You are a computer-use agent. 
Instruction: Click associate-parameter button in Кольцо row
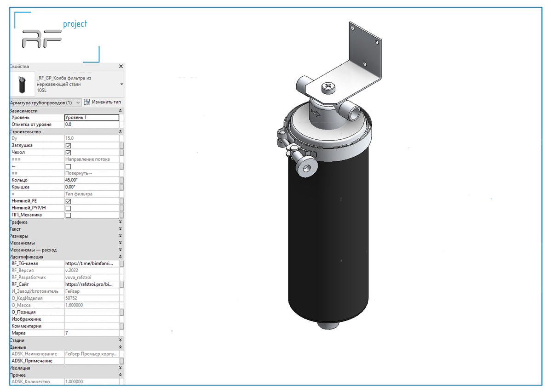121,180
